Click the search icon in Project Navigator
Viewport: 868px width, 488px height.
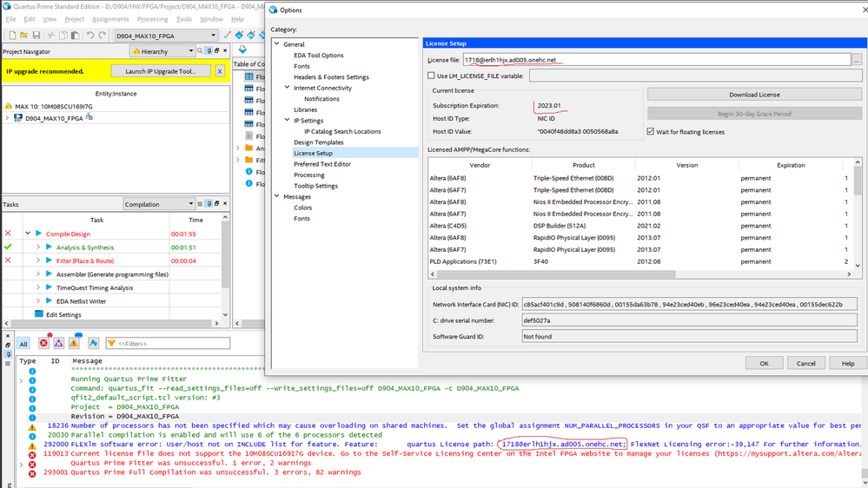coord(200,51)
